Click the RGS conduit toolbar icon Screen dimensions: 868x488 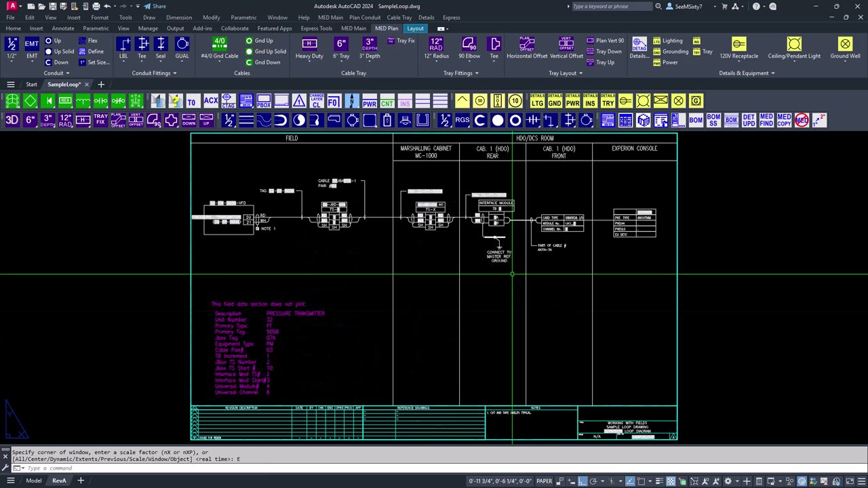pos(462,120)
